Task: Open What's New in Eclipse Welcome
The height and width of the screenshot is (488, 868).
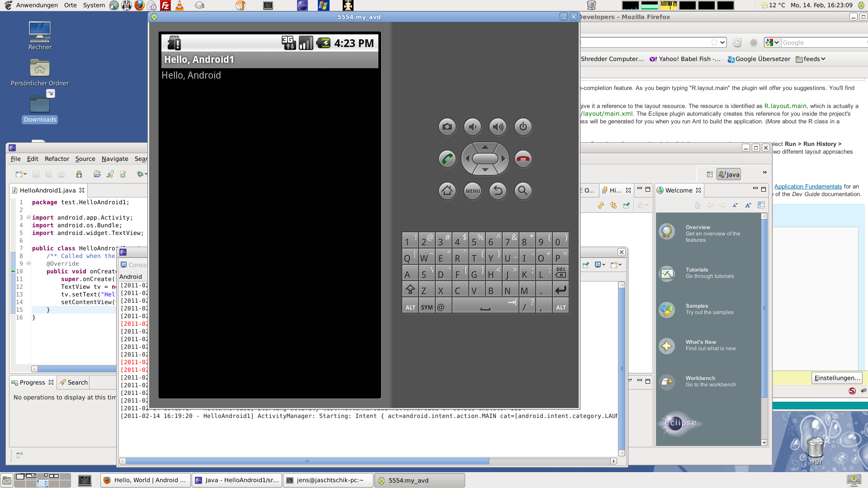Action: 698,345
